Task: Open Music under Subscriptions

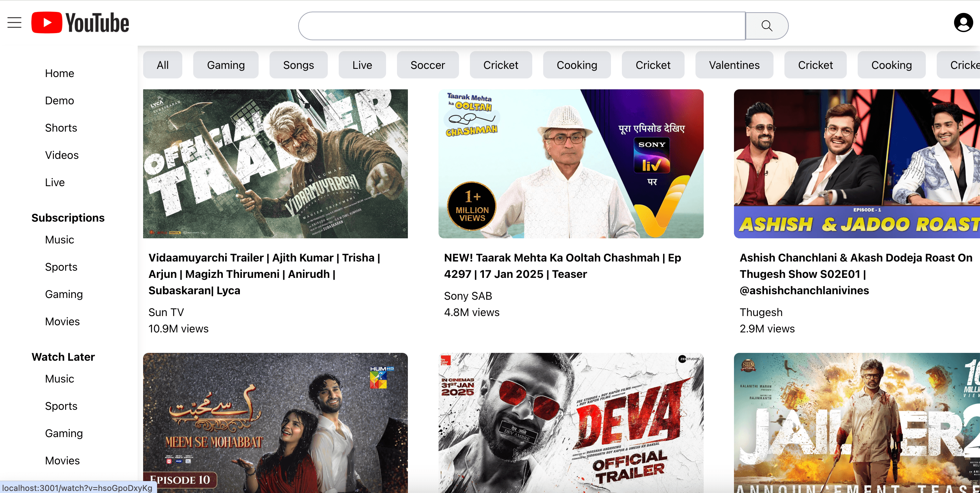Action: pyautogui.click(x=59, y=240)
